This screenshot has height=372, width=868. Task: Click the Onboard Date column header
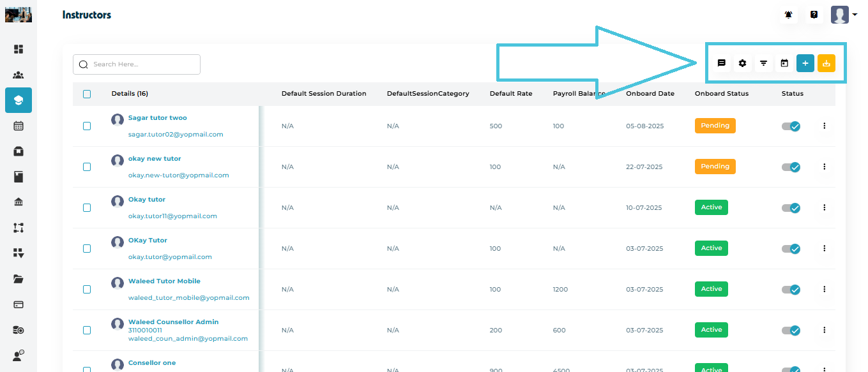[x=650, y=94]
